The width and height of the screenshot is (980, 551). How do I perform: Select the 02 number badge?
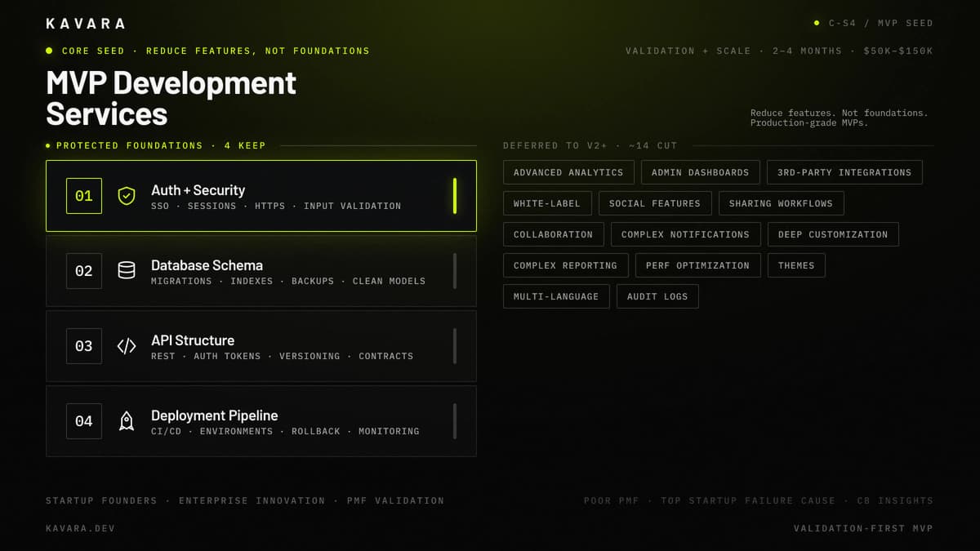click(84, 271)
